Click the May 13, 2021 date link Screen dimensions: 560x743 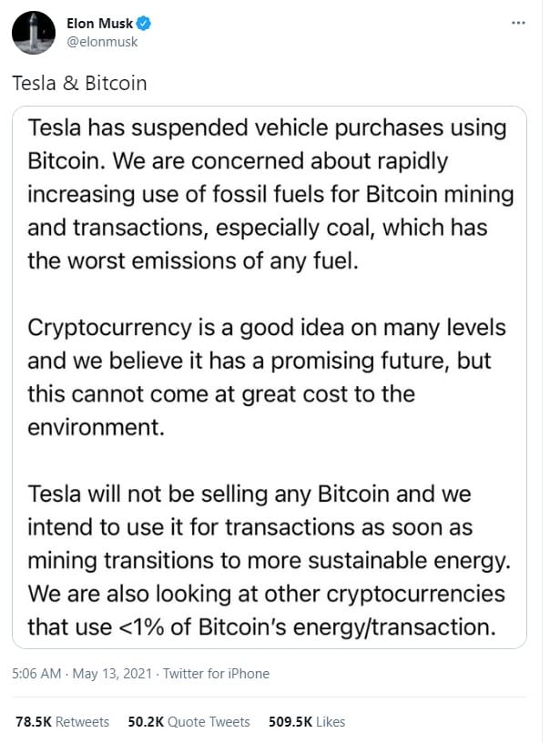click(x=112, y=674)
